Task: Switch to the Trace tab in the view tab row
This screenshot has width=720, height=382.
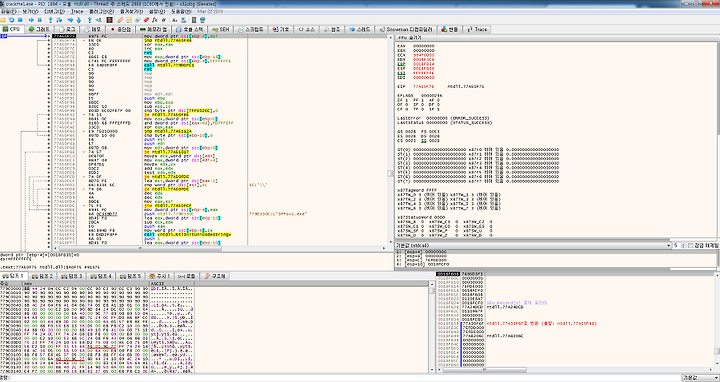Action: point(478,29)
